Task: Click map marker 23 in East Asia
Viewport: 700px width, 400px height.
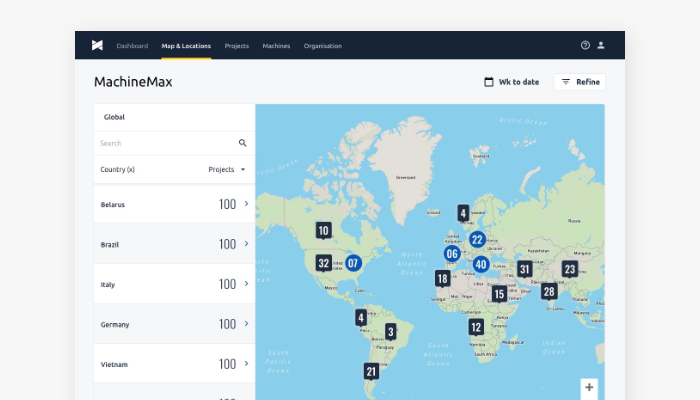Action: [x=569, y=268]
